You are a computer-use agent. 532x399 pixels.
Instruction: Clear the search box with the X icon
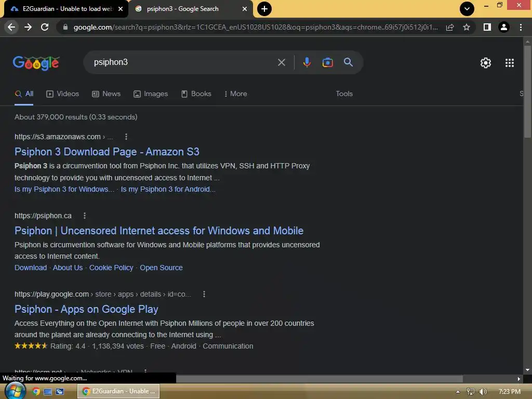pyautogui.click(x=281, y=62)
